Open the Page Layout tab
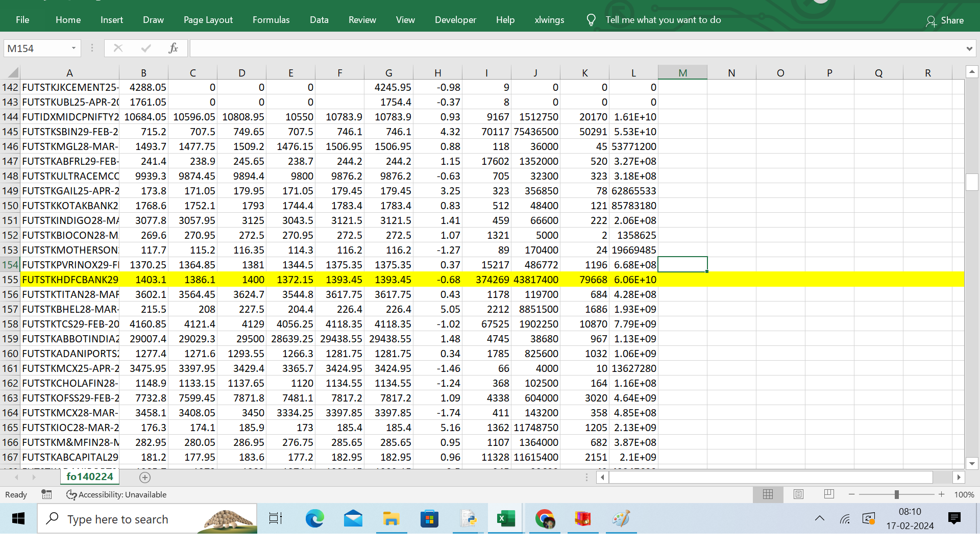Viewport: 980px width, 551px height. pyautogui.click(x=208, y=20)
